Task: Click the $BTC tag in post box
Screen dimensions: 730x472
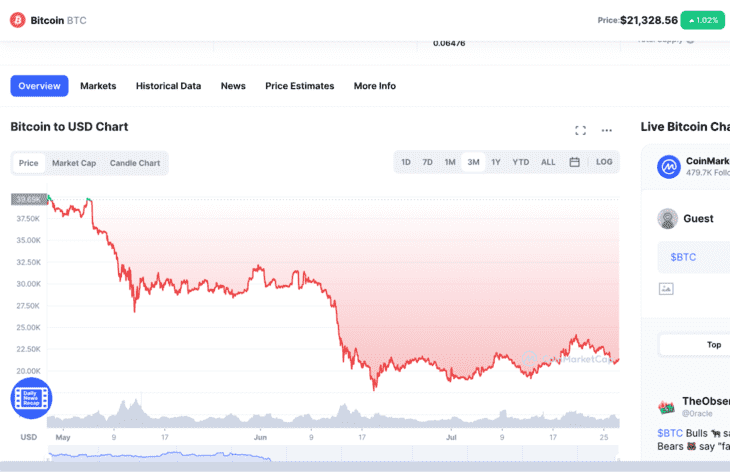Action: (683, 257)
